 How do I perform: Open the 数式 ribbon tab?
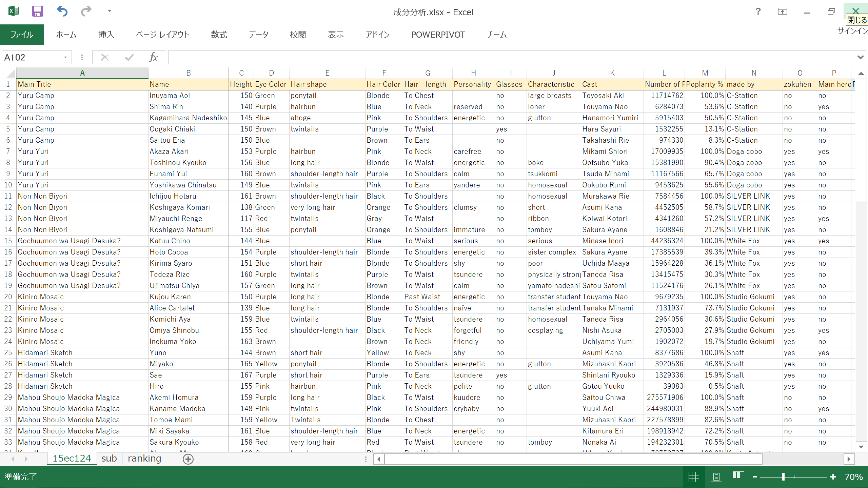pos(219,35)
